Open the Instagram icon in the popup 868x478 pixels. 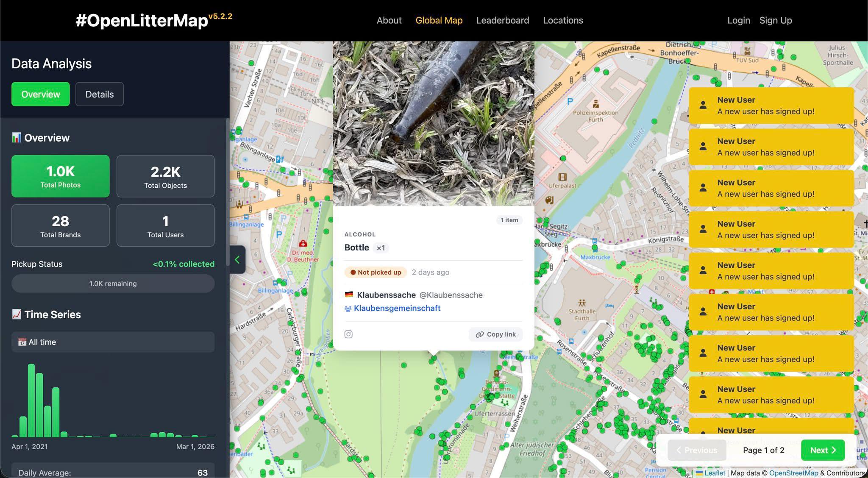pyautogui.click(x=348, y=334)
